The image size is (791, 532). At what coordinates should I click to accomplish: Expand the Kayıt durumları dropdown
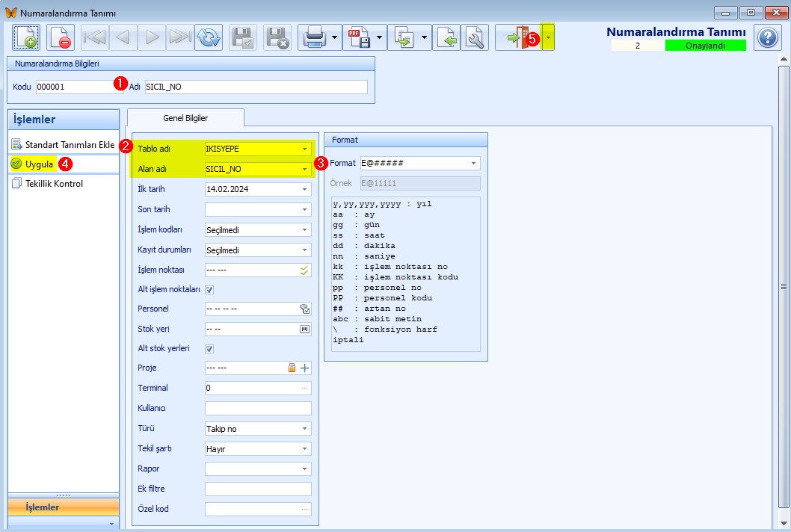pos(304,250)
